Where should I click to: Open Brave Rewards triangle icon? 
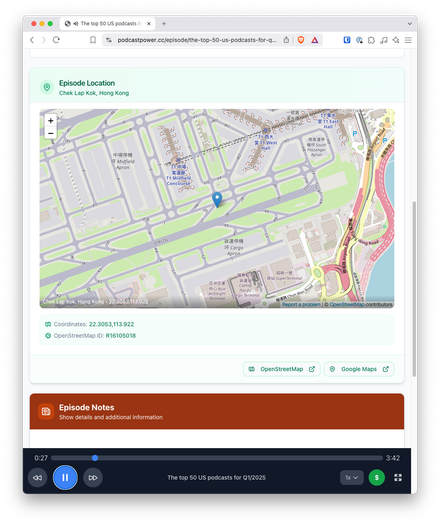tap(315, 40)
